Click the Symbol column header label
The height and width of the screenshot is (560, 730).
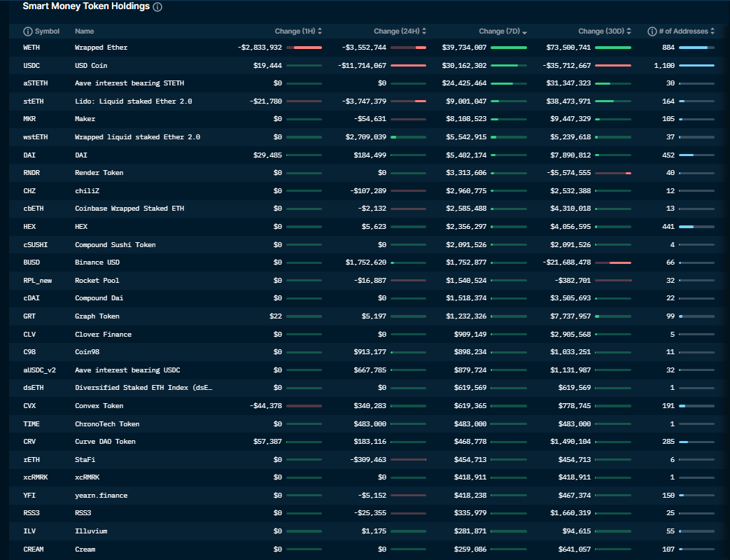coord(47,31)
